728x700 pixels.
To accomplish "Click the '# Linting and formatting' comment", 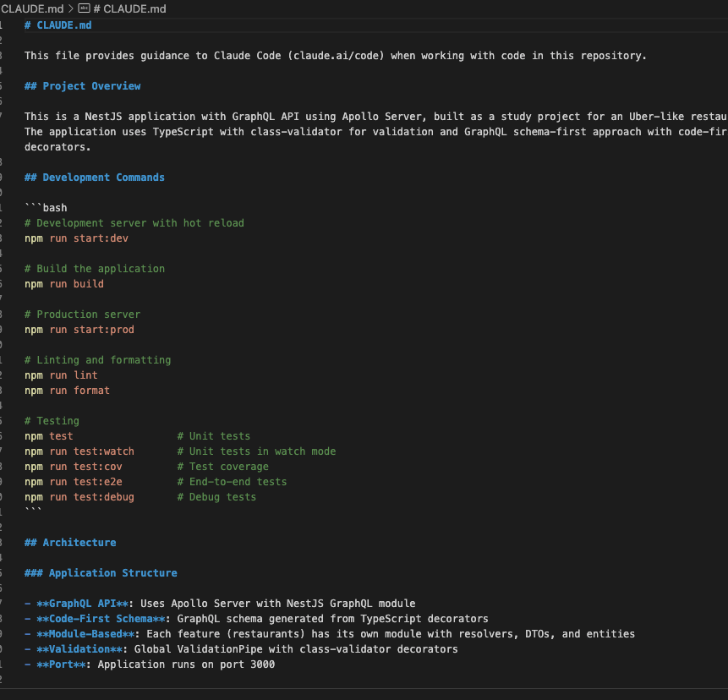I will pyautogui.click(x=97, y=360).
